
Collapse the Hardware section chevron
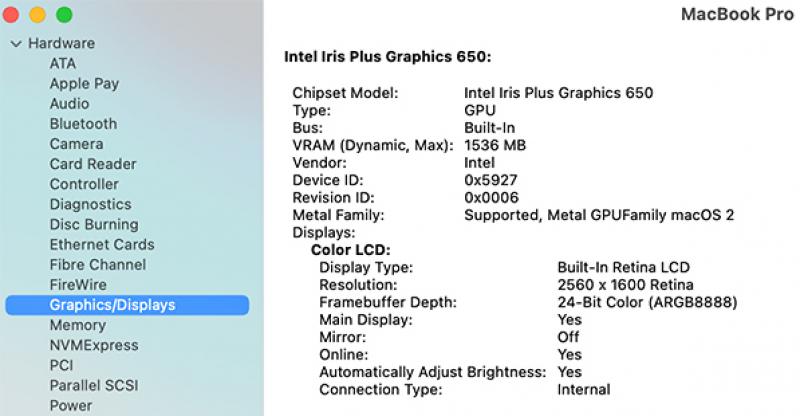tap(16, 44)
